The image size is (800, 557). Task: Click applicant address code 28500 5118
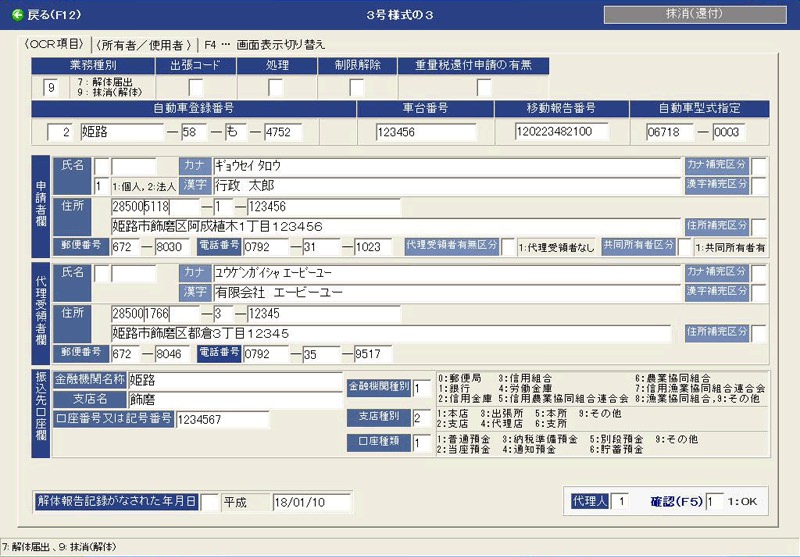coord(155,207)
